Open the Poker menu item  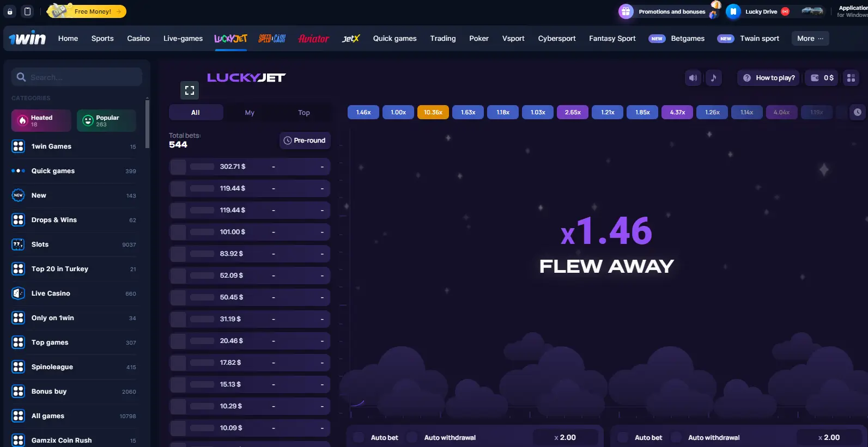coord(479,38)
